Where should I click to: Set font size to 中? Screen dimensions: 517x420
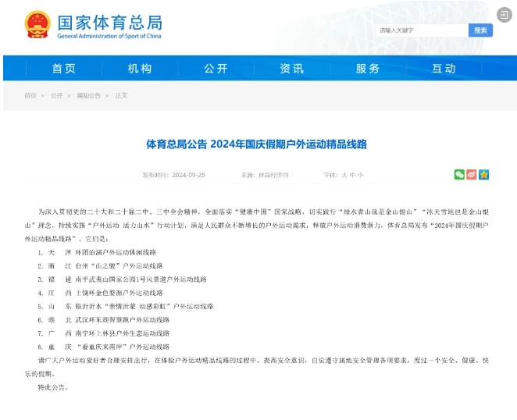(x=352, y=175)
